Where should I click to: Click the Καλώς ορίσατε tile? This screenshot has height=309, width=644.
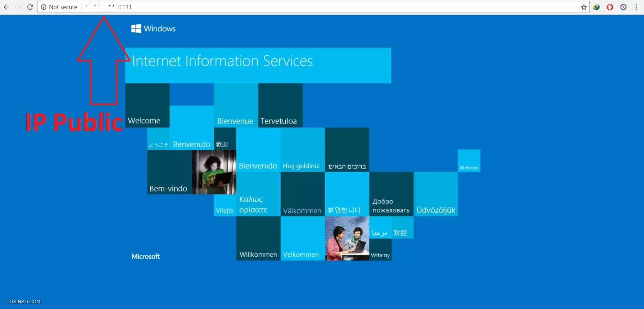(x=258, y=194)
